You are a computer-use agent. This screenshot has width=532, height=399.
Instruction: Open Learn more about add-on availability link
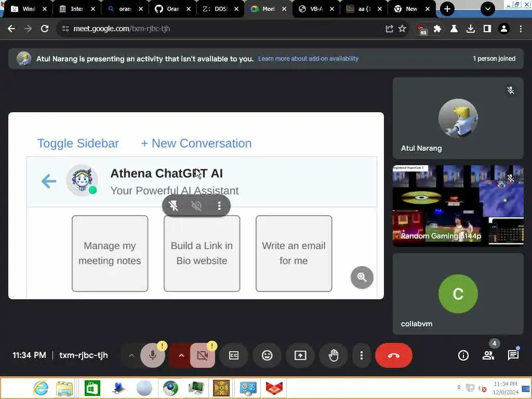308,58
